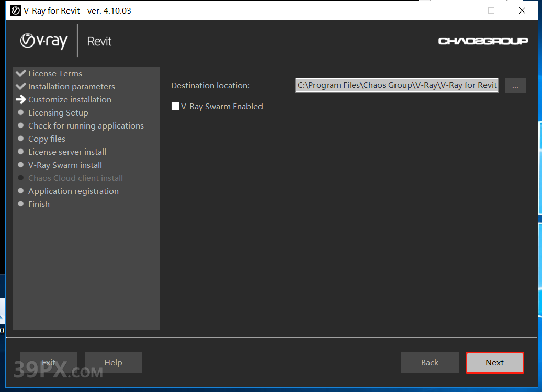Click the "V-Ray Swarm Enabled" label text
542x392 pixels.
tap(222, 107)
